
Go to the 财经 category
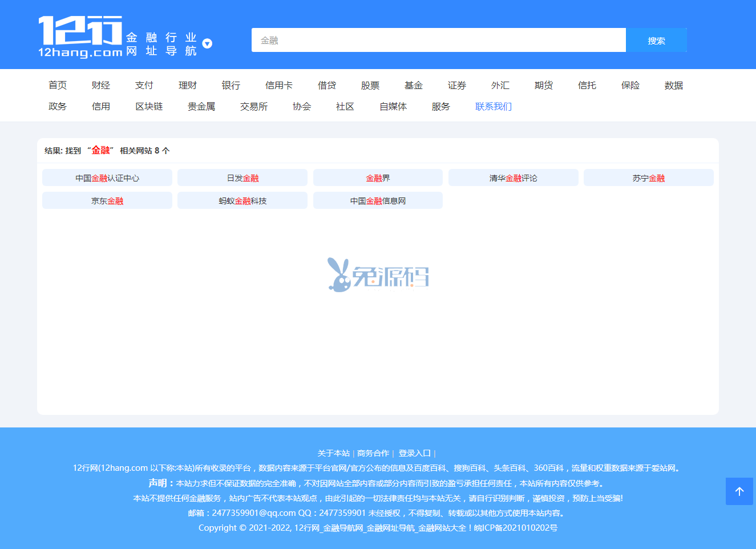tap(101, 85)
